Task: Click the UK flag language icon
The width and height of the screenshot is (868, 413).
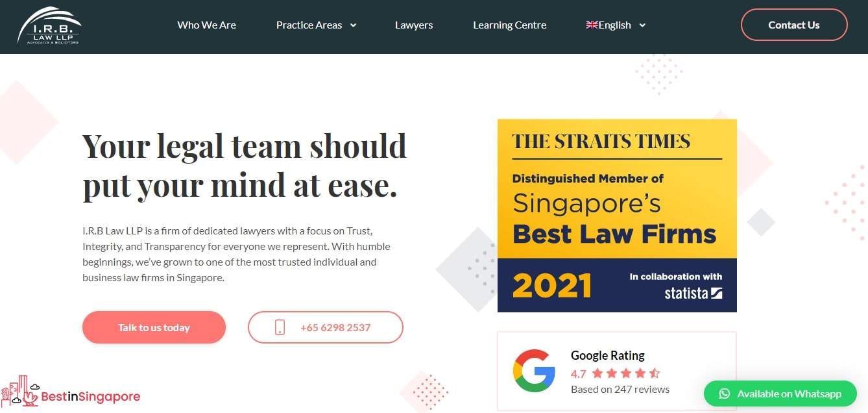Action: 592,25
